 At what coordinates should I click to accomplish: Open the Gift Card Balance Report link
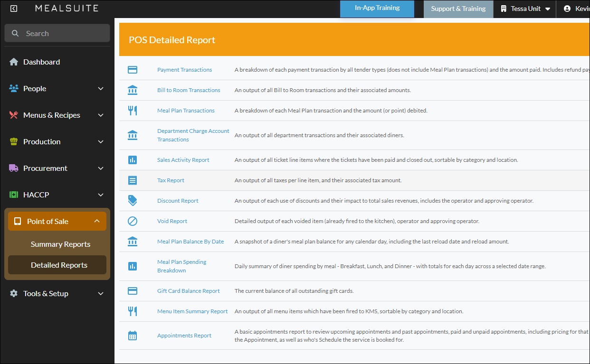pos(189,291)
